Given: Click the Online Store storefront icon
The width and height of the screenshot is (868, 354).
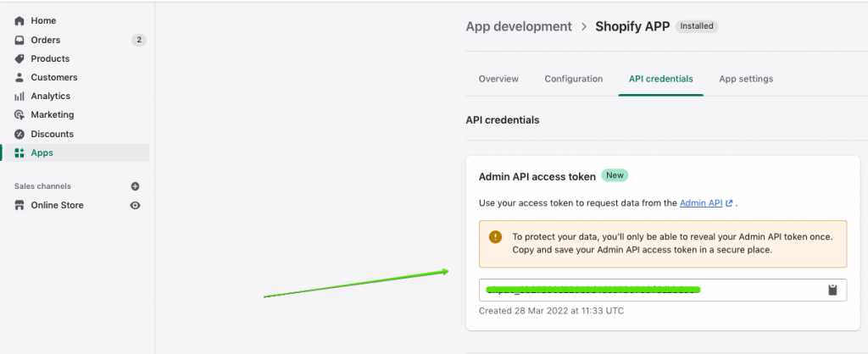Looking at the screenshot, I should [19, 205].
